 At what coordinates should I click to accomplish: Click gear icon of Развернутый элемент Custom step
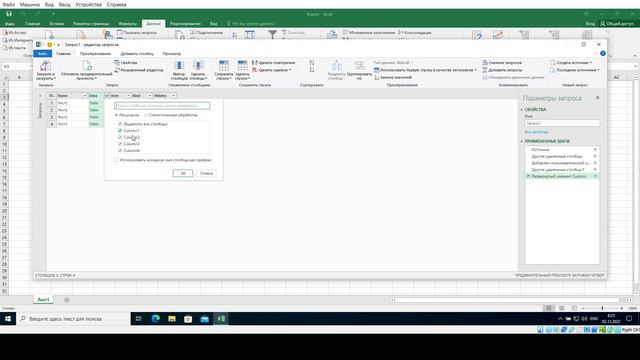point(595,176)
